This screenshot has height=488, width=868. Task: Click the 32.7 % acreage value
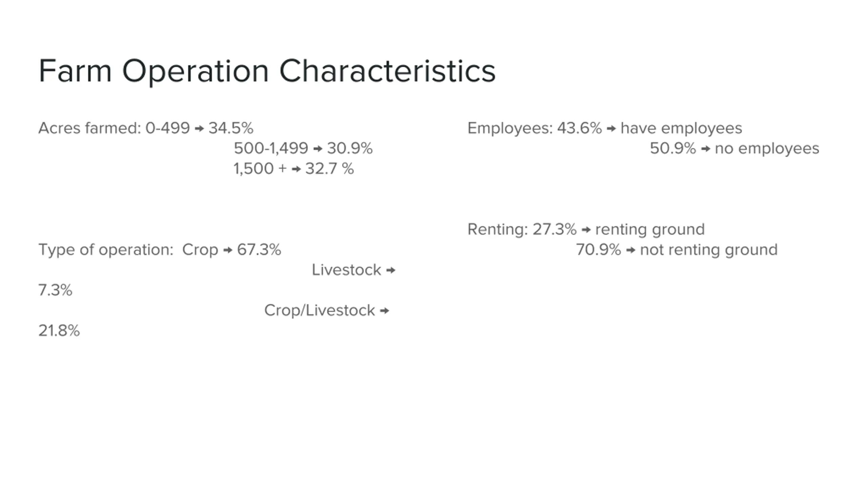tap(330, 168)
